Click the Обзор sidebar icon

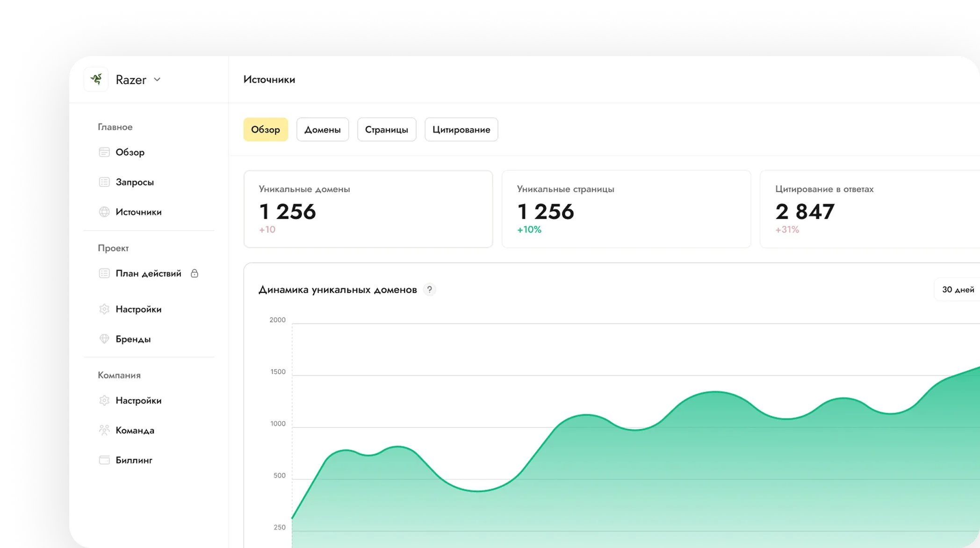pyautogui.click(x=104, y=152)
